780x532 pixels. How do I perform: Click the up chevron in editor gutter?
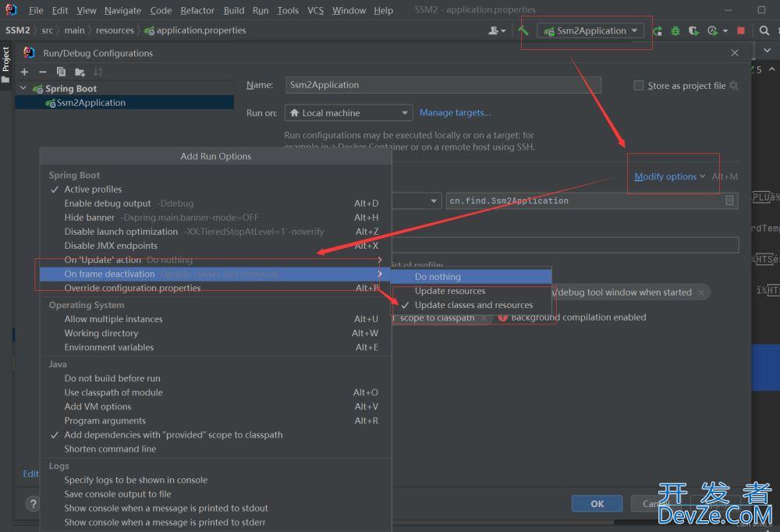[x=771, y=69]
